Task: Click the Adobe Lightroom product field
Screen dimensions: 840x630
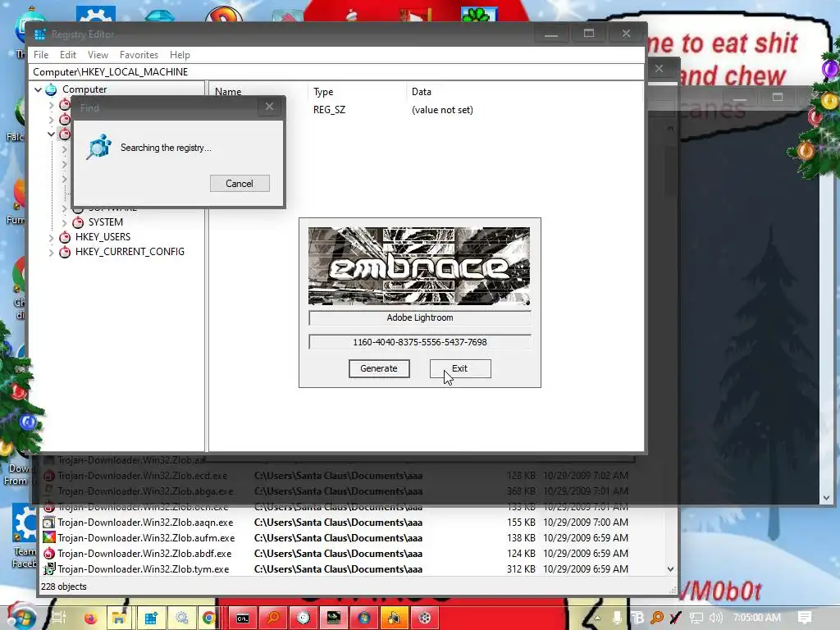Action: coord(420,317)
